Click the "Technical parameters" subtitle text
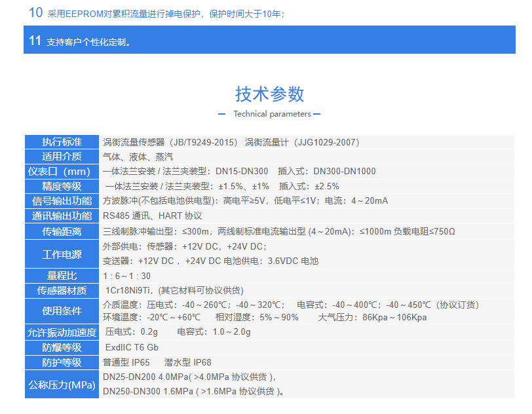The height and width of the screenshot is (414, 532). tap(272, 114)
